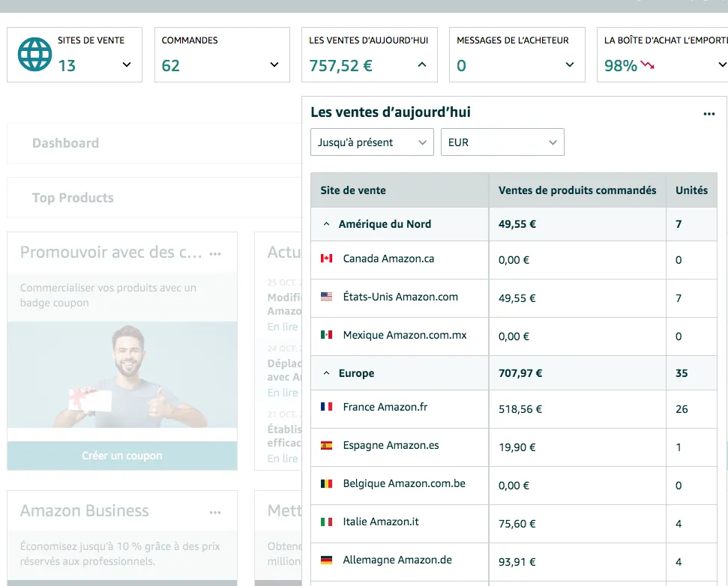
Task: Click the United States flag icon
Action: 326,297
